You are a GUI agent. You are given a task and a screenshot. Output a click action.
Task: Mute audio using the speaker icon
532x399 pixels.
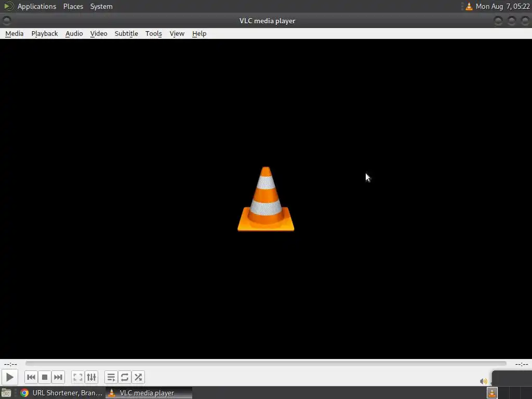click(483, 381)
